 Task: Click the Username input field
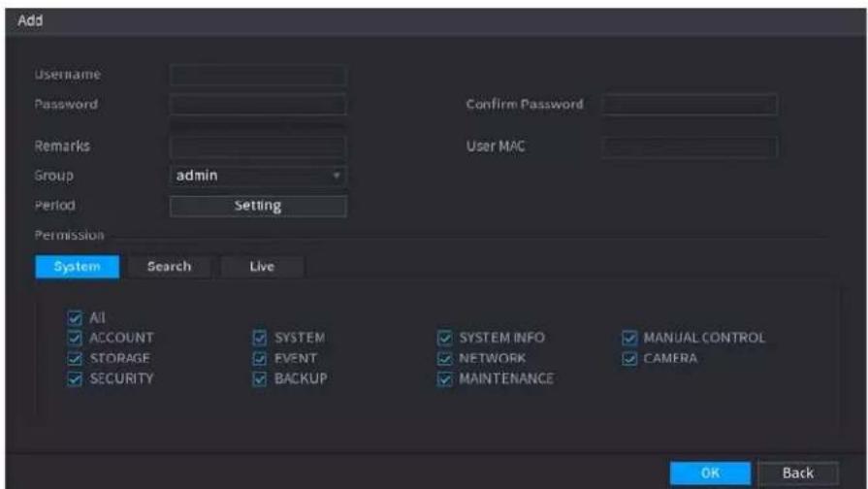pyautogui.click(x=258, y=75)
